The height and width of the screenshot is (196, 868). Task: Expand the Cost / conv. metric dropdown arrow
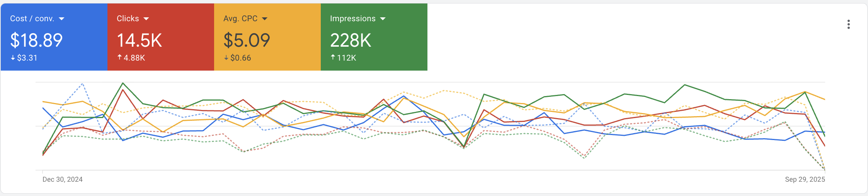click(61, 19)
